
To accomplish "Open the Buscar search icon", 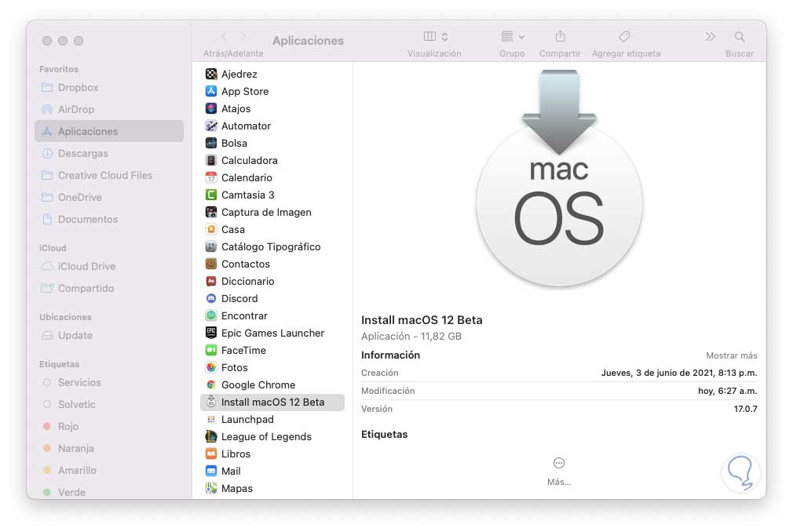I will pyautogui.click(x=740, y=36).
